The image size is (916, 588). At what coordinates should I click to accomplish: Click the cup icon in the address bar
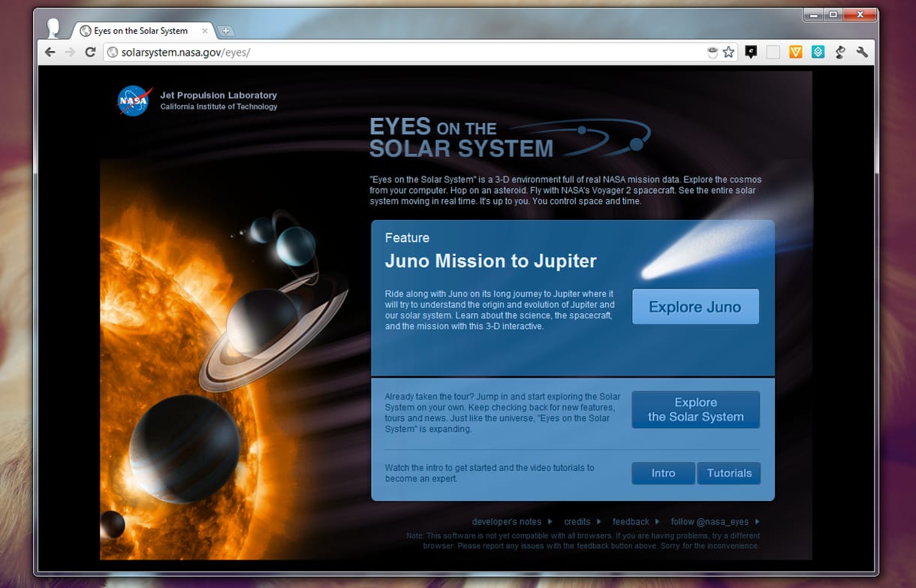tap(713, 52)
